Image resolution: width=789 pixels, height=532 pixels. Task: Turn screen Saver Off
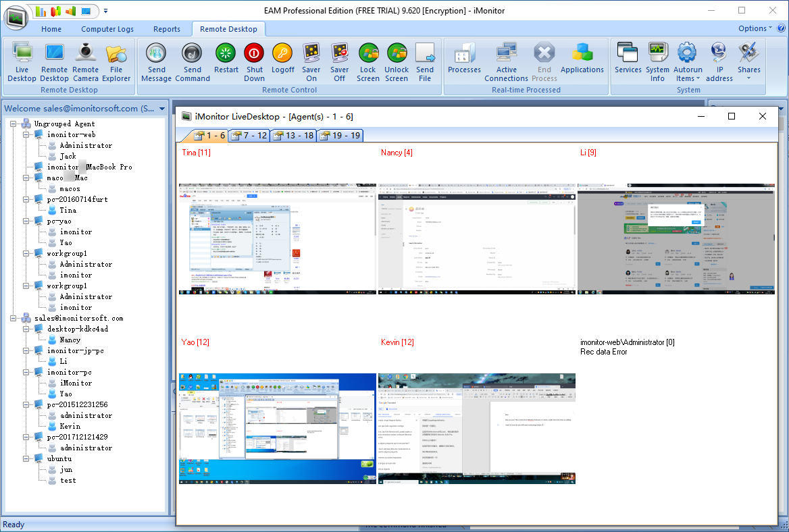[339, 62]
